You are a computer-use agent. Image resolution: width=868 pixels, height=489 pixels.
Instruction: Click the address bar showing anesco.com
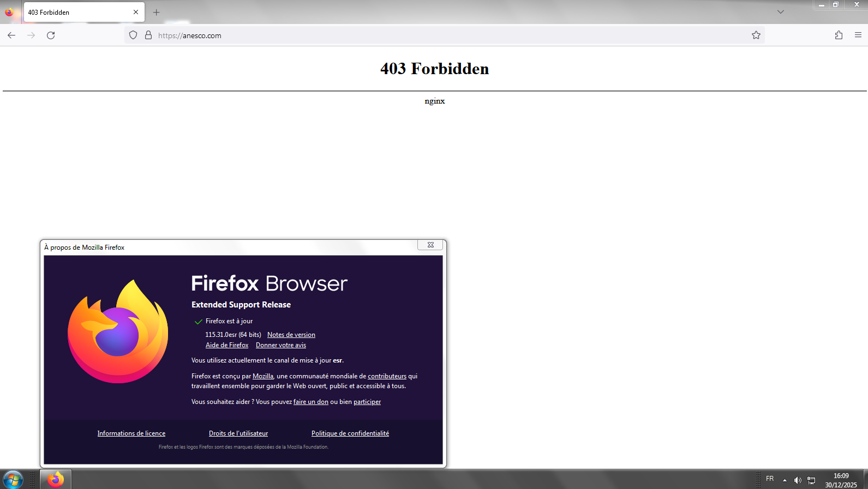tap(445, 35)
